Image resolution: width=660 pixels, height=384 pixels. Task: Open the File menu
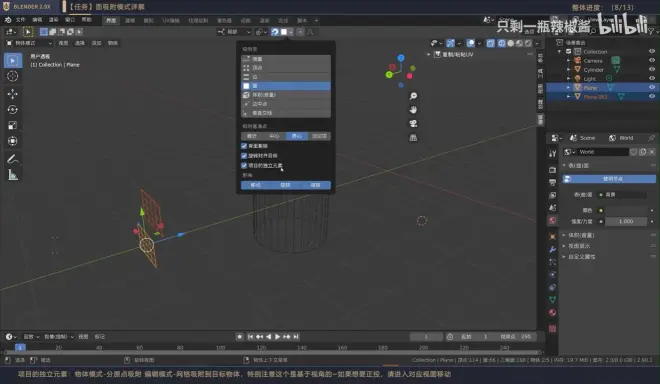pyautogui.click(x=21, y=20)
